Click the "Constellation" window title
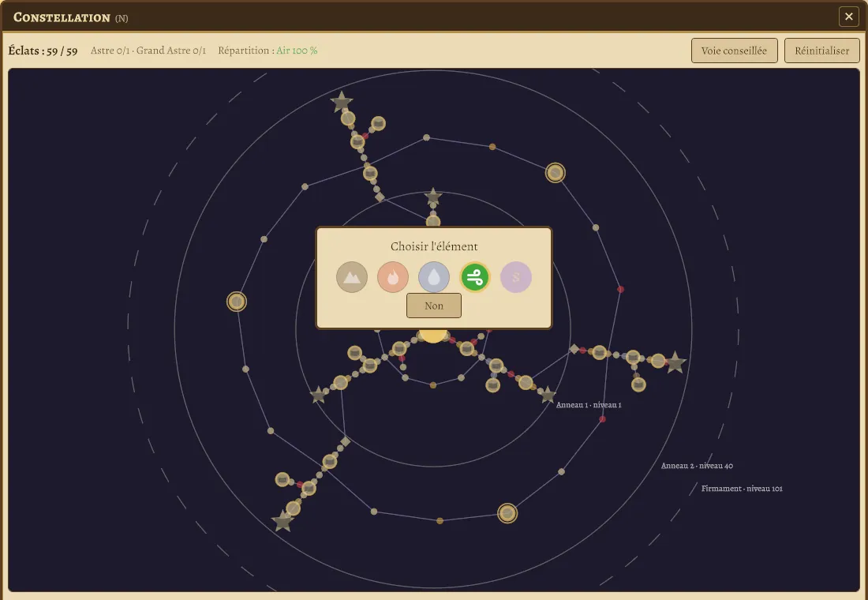The image size is (868, 600). 62,17
